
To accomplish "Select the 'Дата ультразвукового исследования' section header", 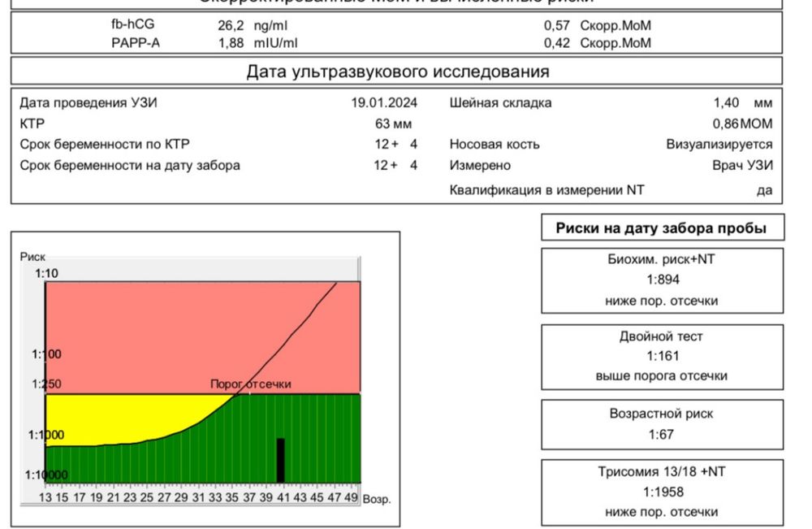I will 397,71.
